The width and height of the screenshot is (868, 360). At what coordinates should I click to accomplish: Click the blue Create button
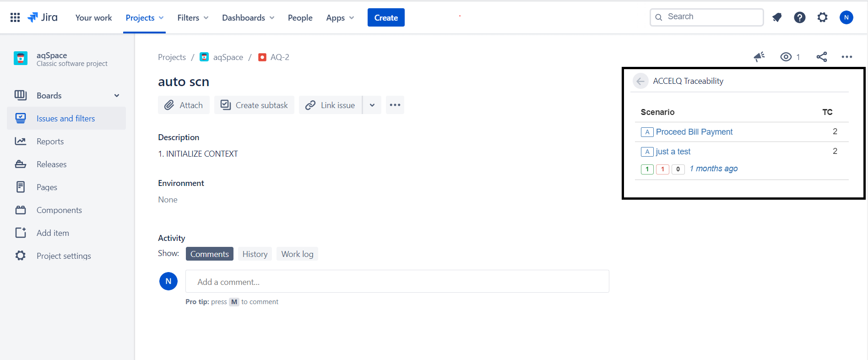pyautogui.click(x=386, y=17)
